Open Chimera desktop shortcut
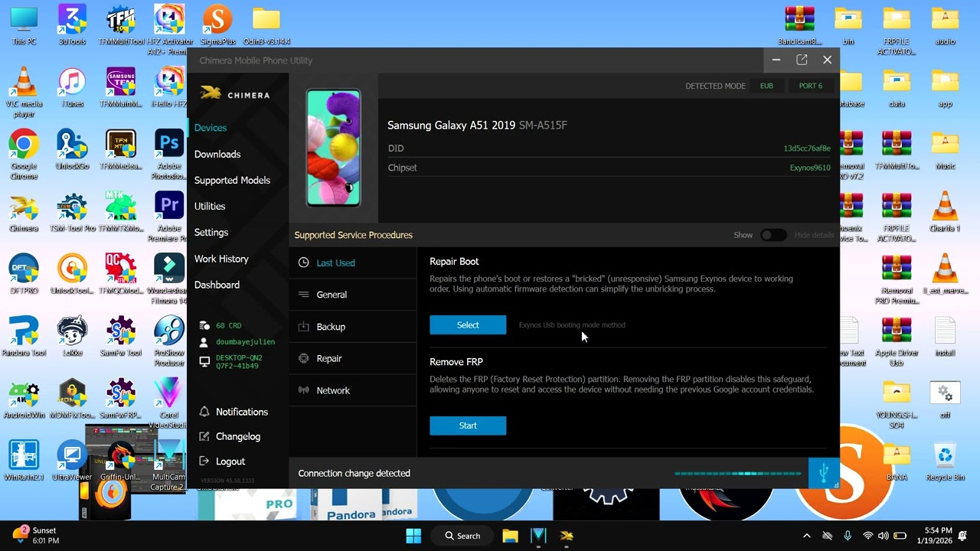Screen dimensions: 980x551 24,212
